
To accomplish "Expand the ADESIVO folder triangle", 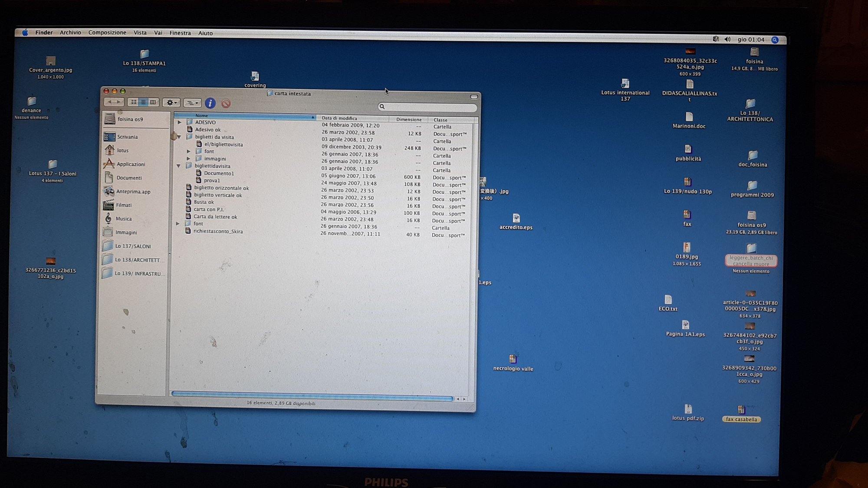I will pyautogui.click(x=179, y=122).
